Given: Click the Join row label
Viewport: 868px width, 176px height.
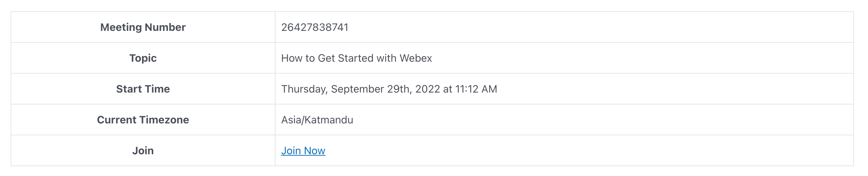Looking at the screenshot, I should (143, 151).
